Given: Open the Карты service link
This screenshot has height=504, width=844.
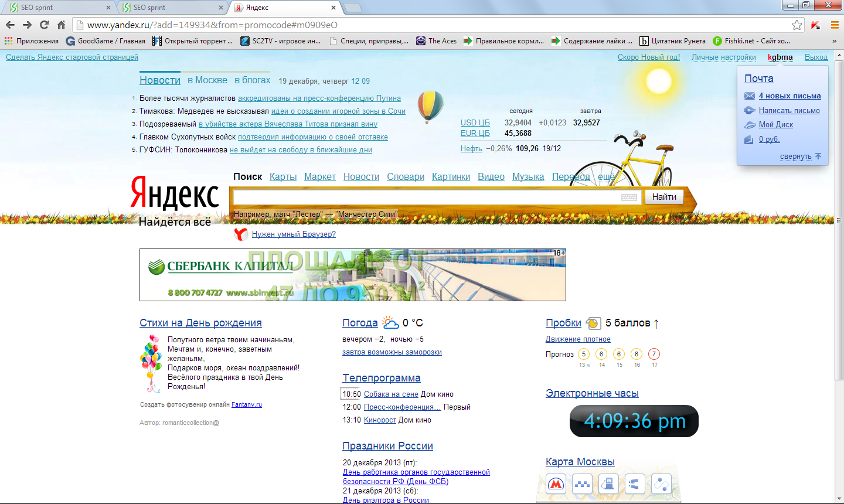Looking at the screenshot, I should pyautogui.click(x=283, y=176).
